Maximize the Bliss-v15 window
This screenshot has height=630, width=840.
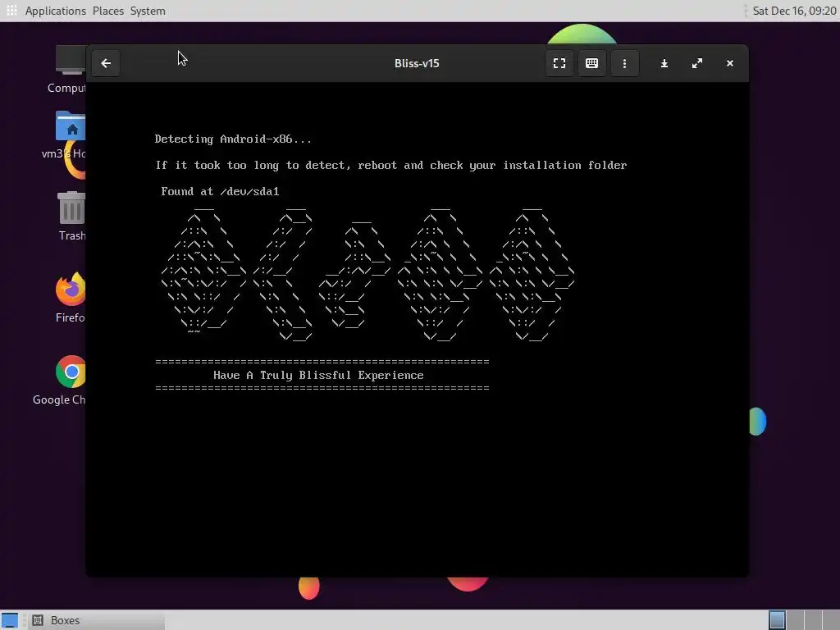coord(697,63)
